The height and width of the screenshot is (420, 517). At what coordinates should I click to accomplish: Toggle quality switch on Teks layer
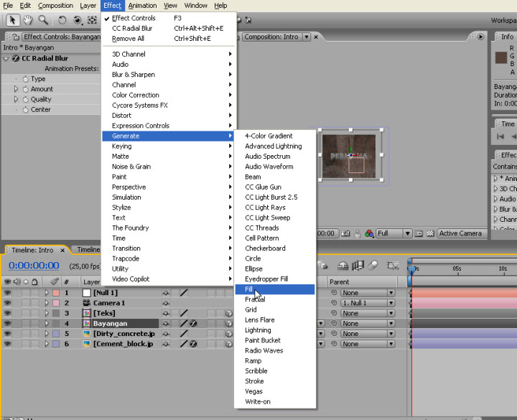pos(184,313)
